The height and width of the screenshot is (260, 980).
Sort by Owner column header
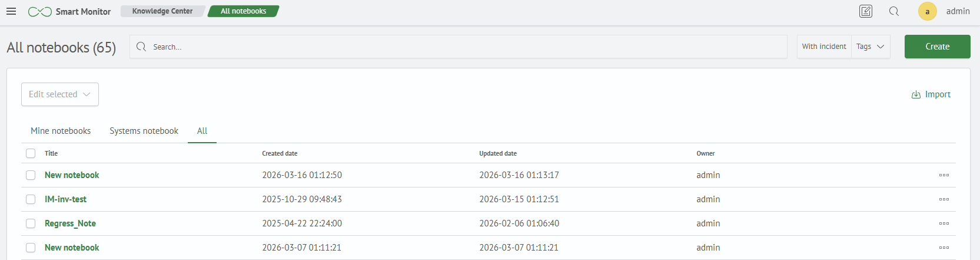(x=705, y=153)
